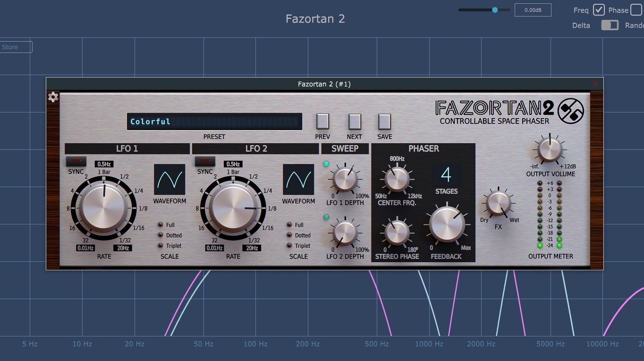This screenshot has height=361, width=644.
Task: Click the LFO 1 Depth green LED
Action: click(x=326, y=164)
